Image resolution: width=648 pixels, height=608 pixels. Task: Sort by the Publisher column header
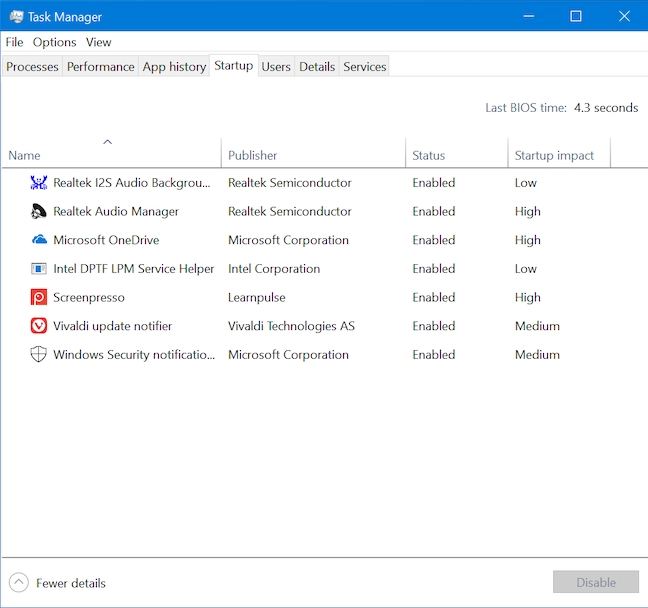click(x=313, y=155)
